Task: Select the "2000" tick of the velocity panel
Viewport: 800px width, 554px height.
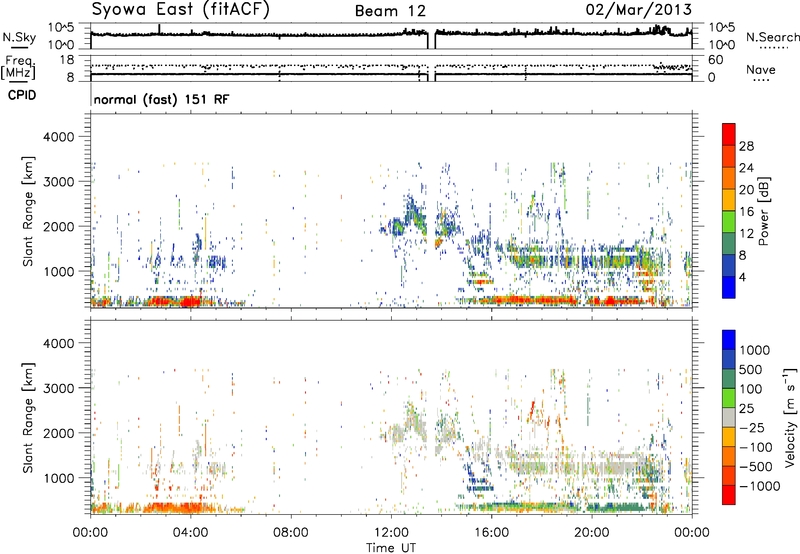Action: pyautogui.click(x=58, y=433)
